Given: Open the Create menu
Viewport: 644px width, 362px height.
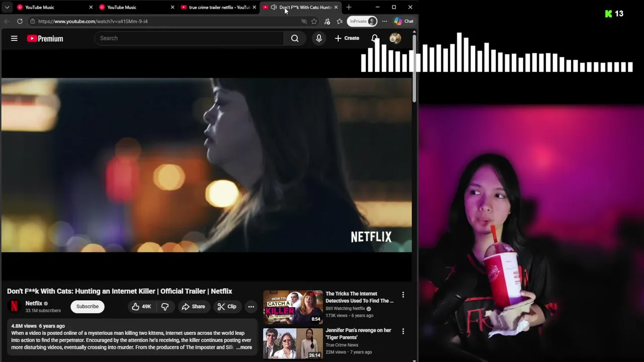Looking at the screenshot, I should (347, 38).
